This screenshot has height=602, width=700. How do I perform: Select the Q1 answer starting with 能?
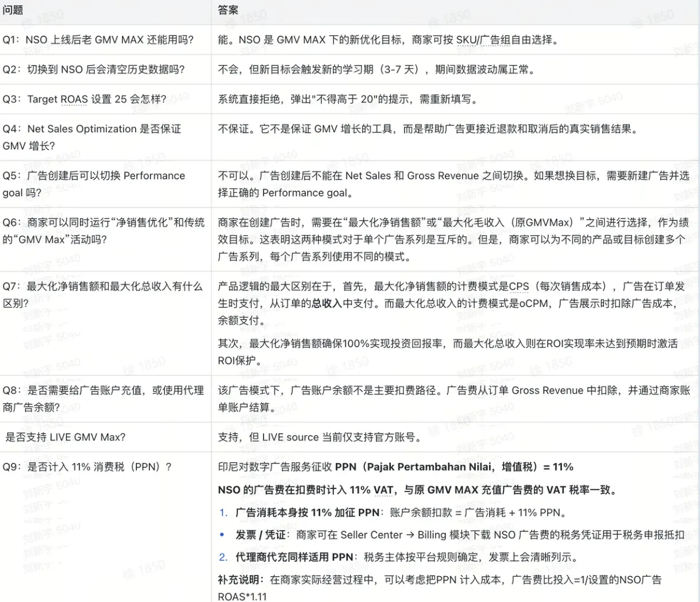coord(389,40)
